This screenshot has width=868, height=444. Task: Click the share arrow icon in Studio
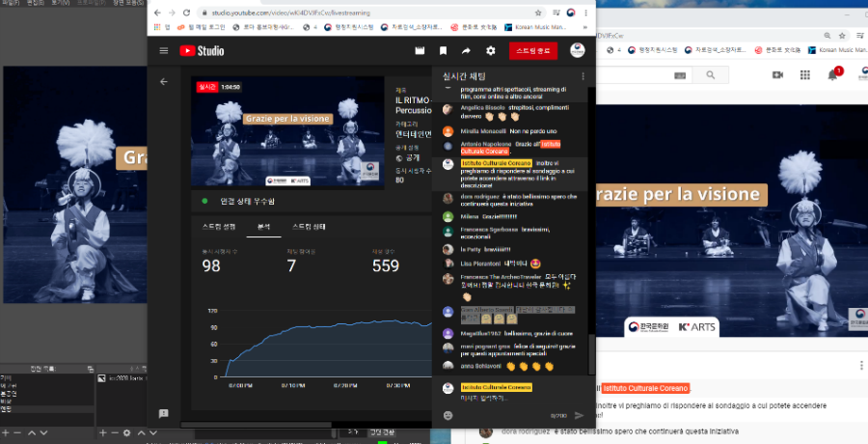[x=466, y=50]
